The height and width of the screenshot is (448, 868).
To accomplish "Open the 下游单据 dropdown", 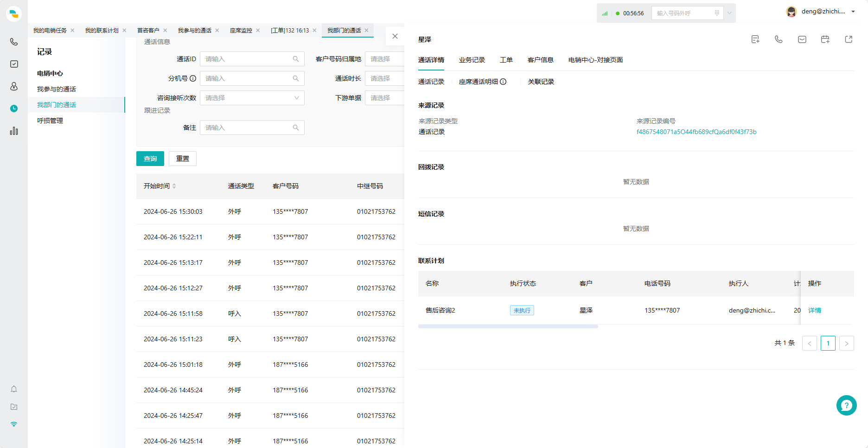I will [x=385, y=98].
